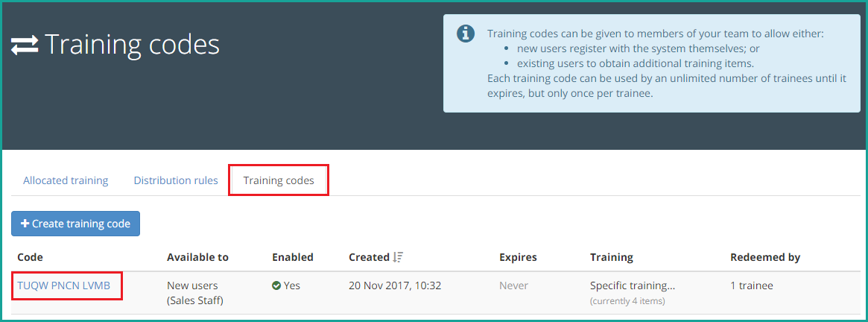Sort by the Available to column header

point(197,257)
